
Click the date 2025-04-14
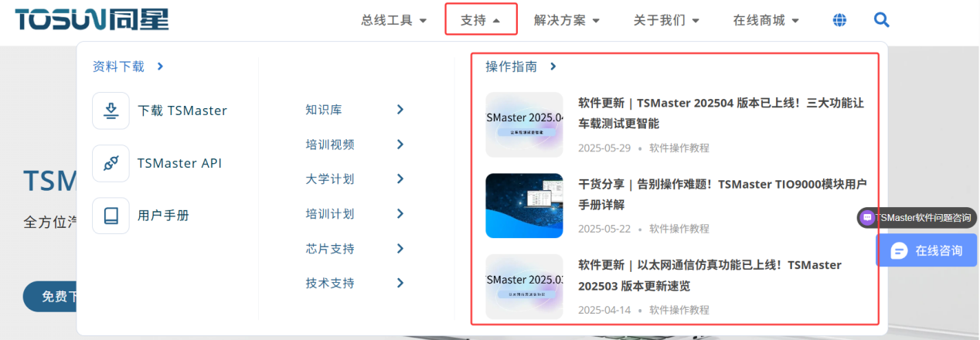click(604, 310)
